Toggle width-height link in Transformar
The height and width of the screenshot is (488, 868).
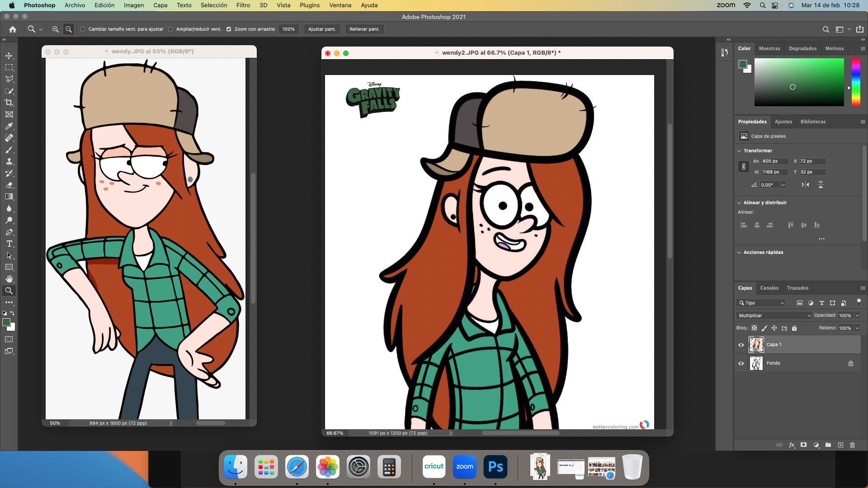[743, 167]
